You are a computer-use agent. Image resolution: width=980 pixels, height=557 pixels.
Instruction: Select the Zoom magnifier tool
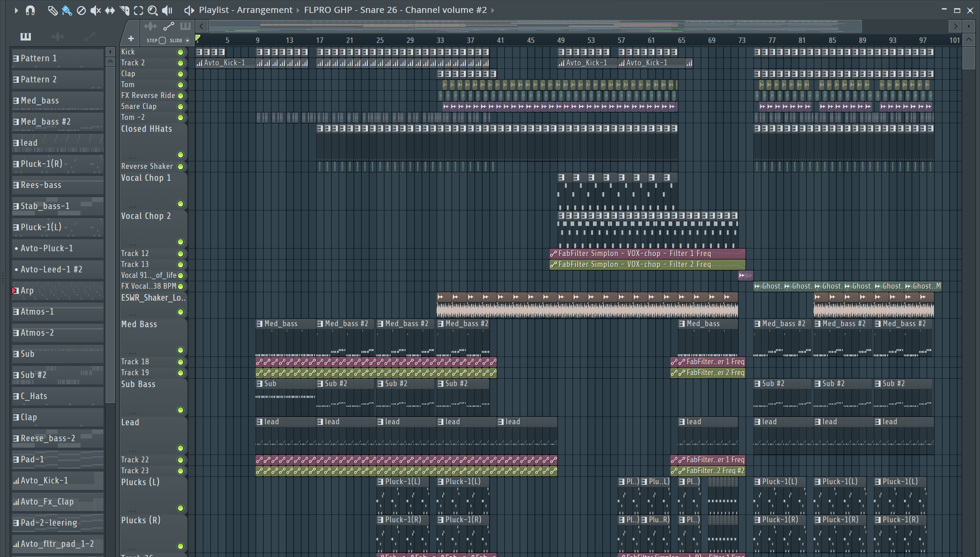pos(152,10)
